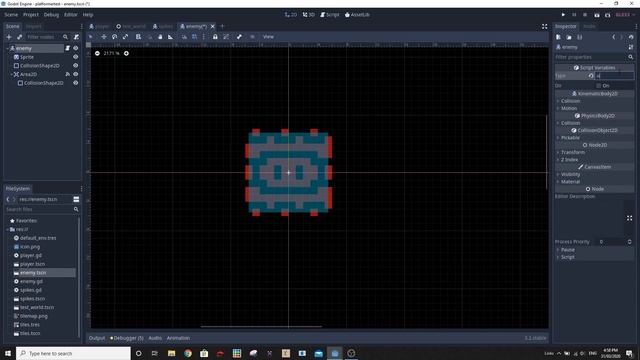Revert the Type property with the reset icon
Image resolution: width=640 pixels, height=360 pixels.
pyautogui.click(x=591, y=76)
